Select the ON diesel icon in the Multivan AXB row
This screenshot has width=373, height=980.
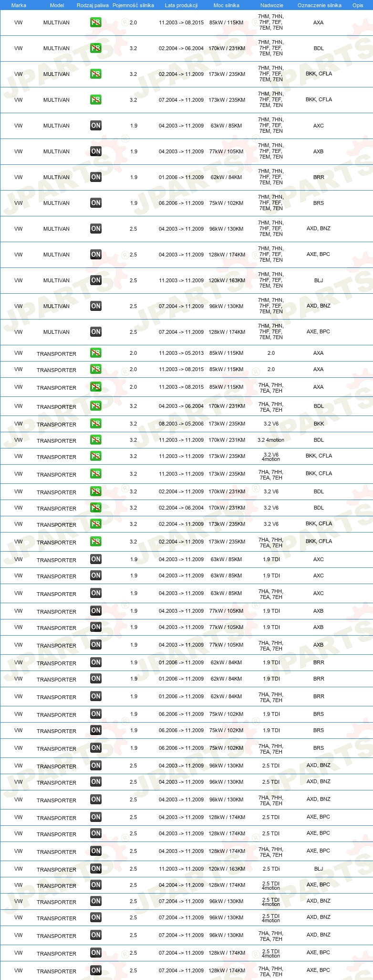pyautogui.click(x=95, y=151)
